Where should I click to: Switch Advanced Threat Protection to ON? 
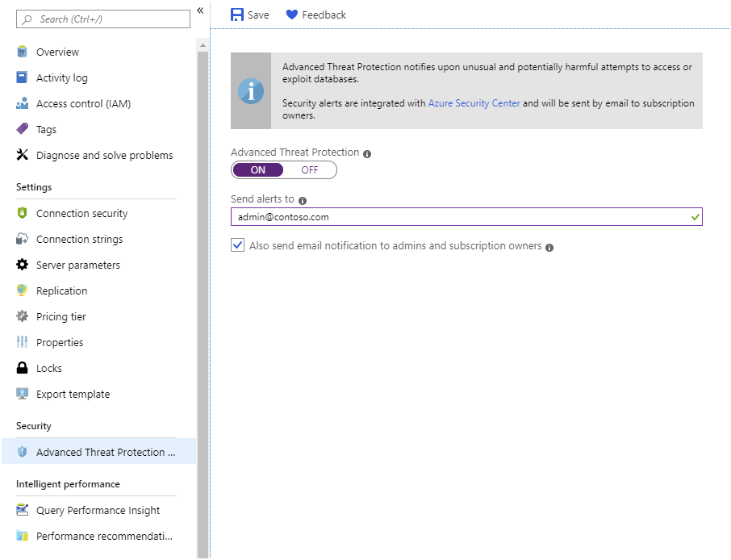(x=258, y=169)
